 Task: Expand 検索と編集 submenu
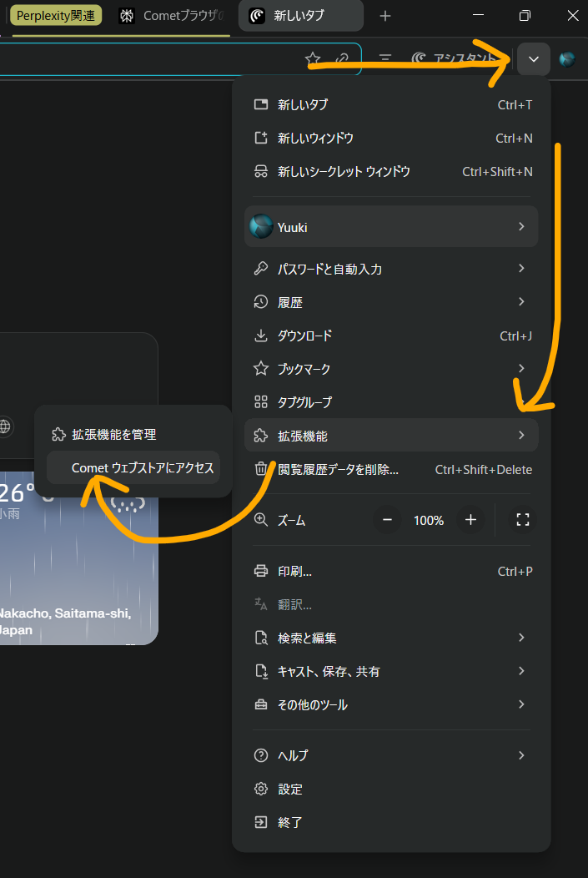coord(391,638)
